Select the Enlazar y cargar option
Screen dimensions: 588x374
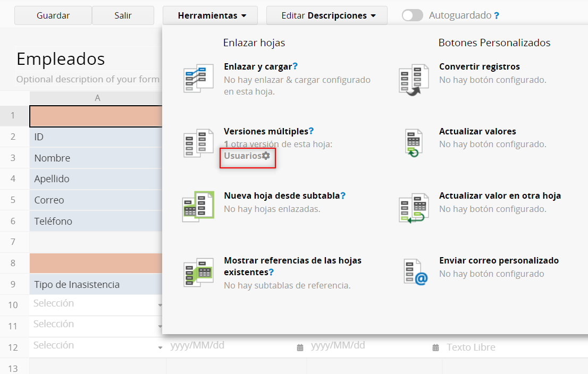coord(258,67)
